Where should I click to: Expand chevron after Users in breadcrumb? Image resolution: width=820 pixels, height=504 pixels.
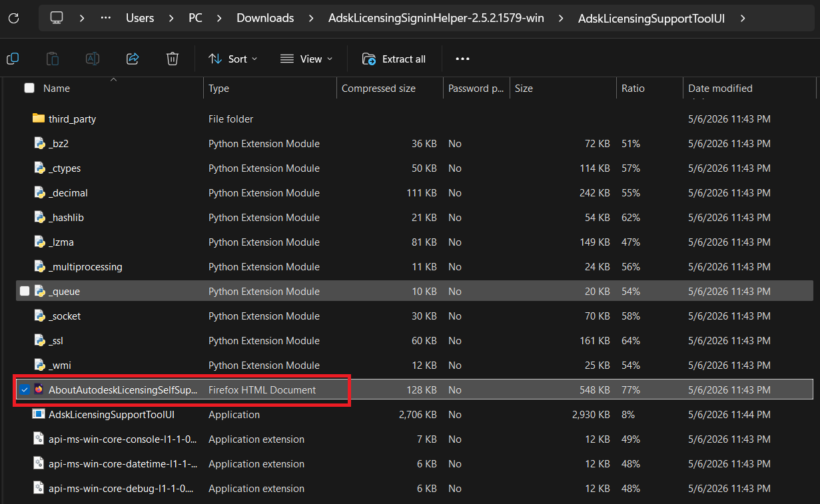(171, 18)
